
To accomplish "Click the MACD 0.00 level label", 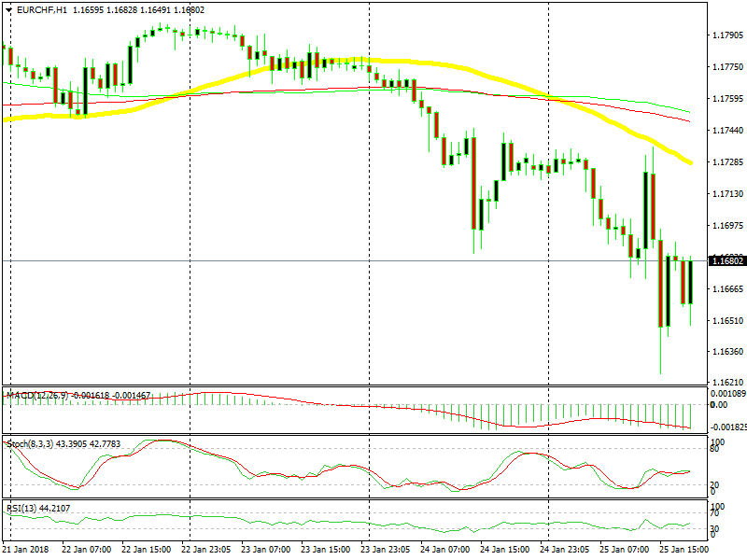I will [719, 405].
